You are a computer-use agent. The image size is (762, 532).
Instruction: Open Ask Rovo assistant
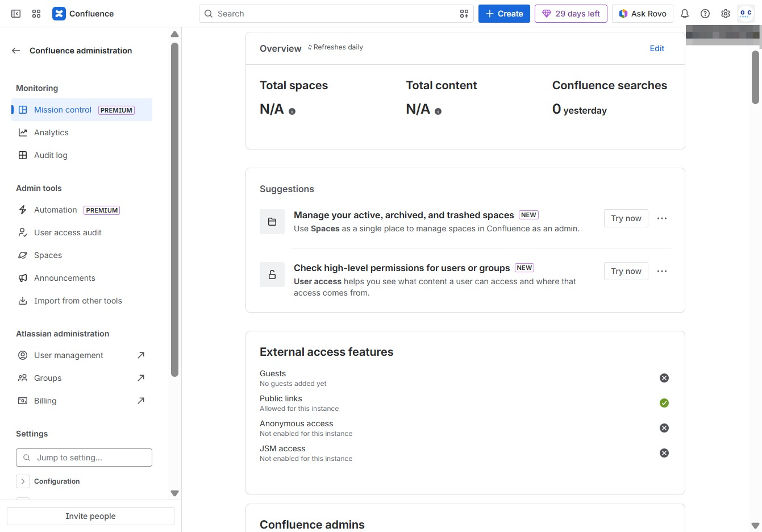643,14
